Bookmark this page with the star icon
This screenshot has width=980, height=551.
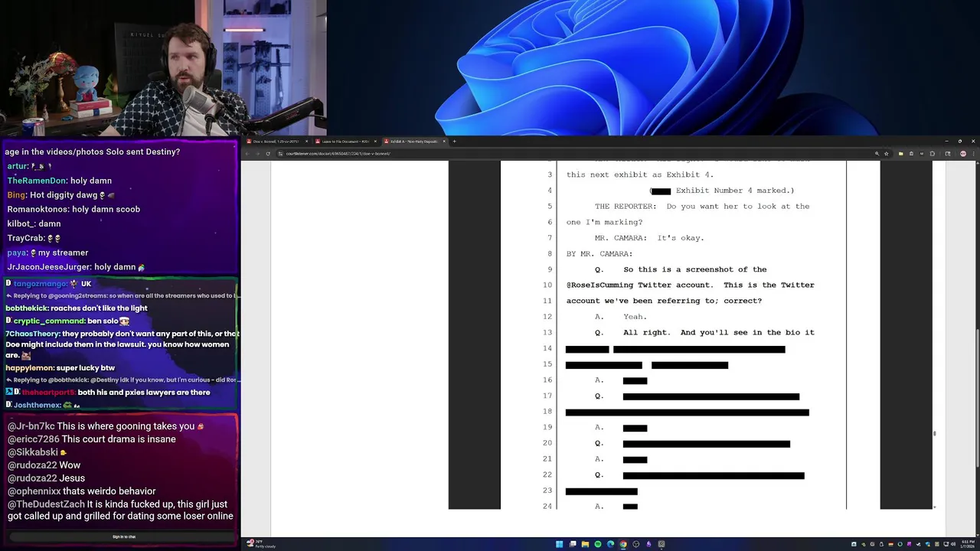tap(887, 154)
